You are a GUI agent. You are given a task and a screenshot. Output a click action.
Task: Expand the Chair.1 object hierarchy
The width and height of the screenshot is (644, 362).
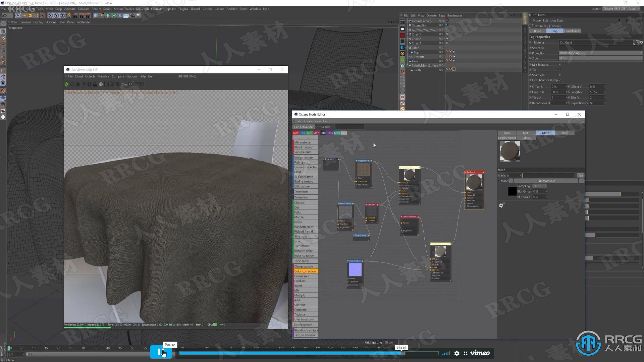(x=408, y=34)
